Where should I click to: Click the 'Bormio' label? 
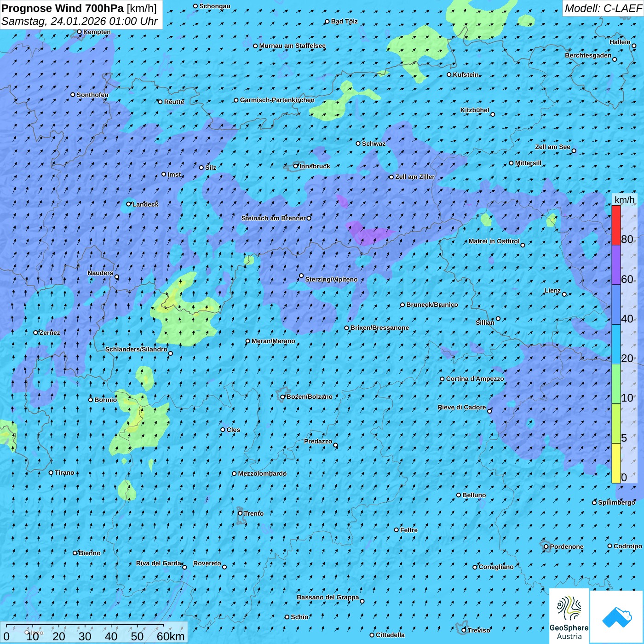105,400
